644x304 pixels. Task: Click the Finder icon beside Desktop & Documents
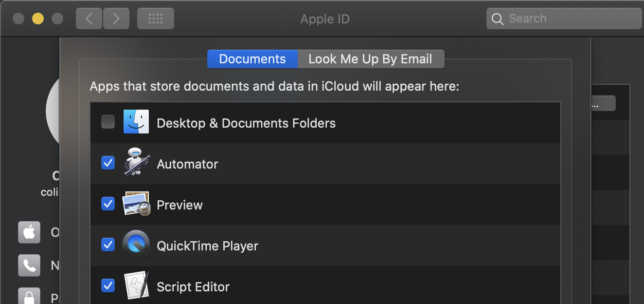coord(136,122)
